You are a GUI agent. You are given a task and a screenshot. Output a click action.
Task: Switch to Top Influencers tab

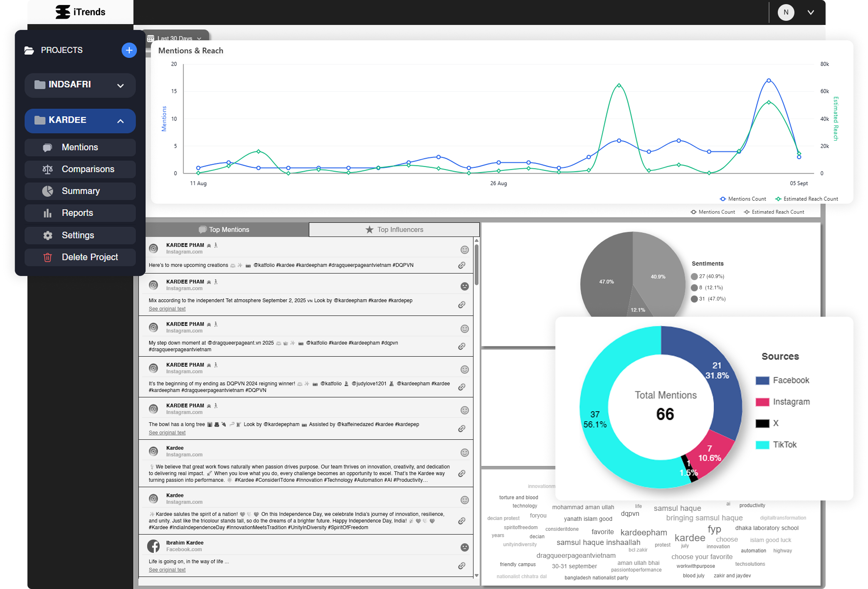pos(394,229)
